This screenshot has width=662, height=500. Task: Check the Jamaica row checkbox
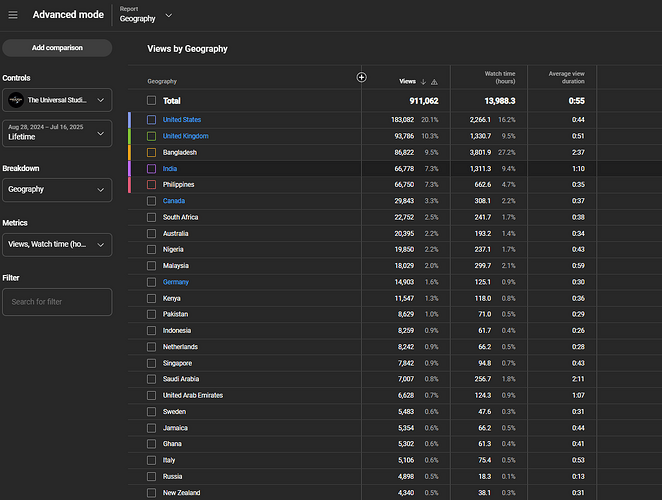tap(152, 428)
